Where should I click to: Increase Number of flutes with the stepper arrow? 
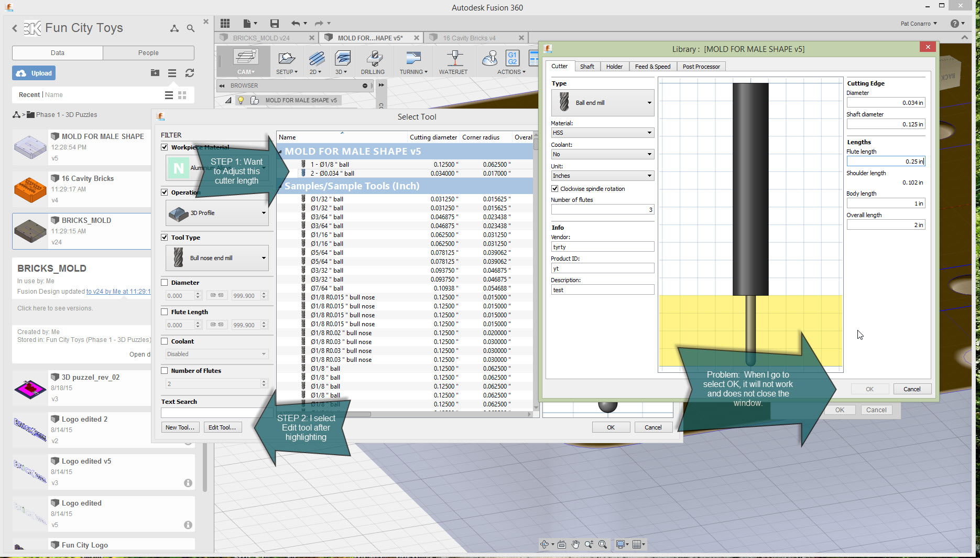coord(264,381)
